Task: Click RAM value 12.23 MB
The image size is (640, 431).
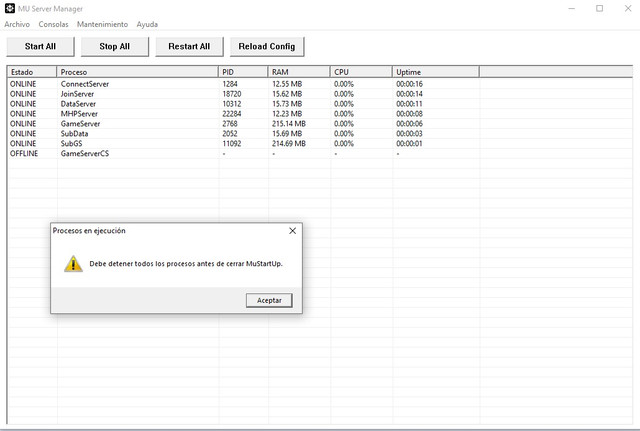Action: (287, 114)
